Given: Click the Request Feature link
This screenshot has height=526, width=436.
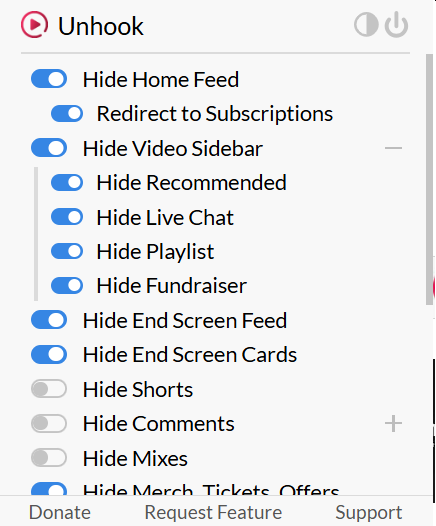Looking at the screenshot, I should pos(213,512).
